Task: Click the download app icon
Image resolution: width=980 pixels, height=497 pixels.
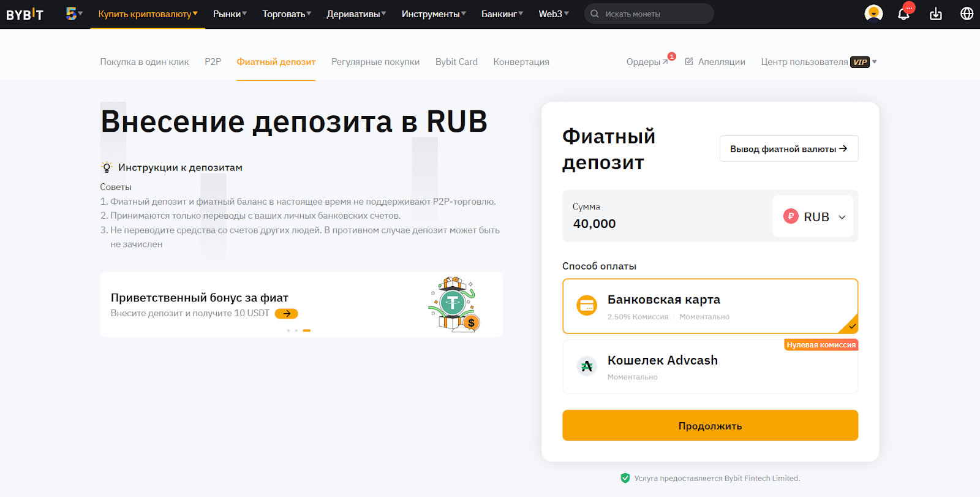Action: tap(935, 13)
